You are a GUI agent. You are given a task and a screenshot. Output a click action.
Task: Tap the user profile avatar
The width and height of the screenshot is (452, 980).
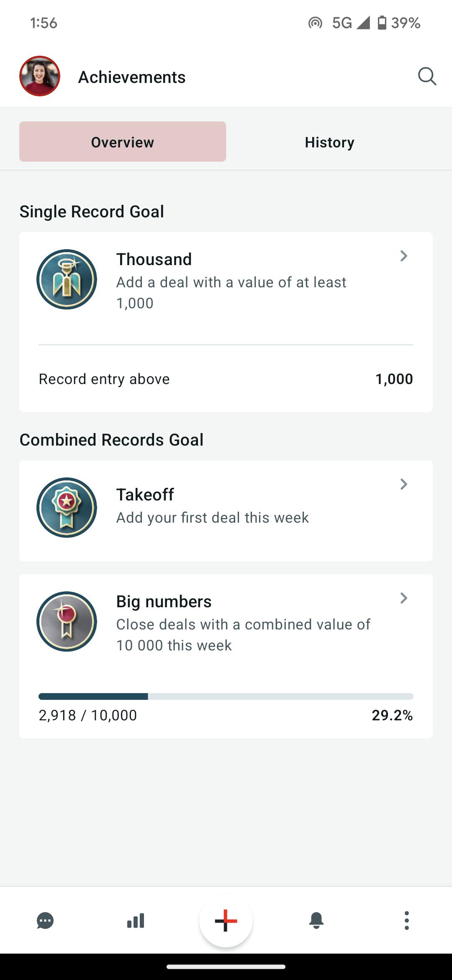(40, 76)
